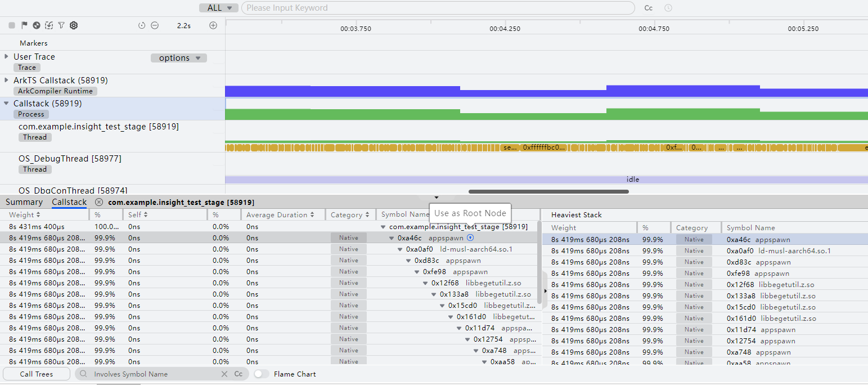Enable the Flame Chart switch
868x385 pixels.
click(x=261, y=374)
